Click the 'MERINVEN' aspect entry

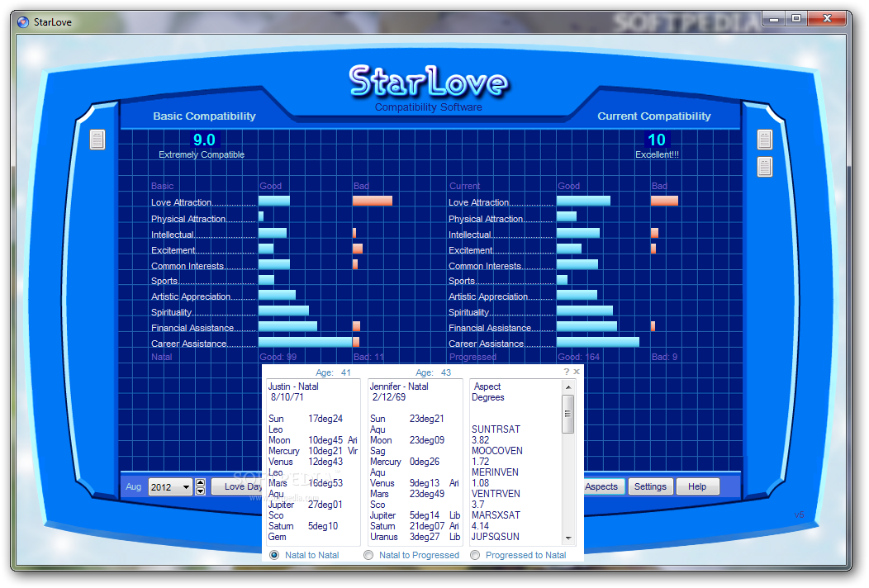click(x=495, y=472)
